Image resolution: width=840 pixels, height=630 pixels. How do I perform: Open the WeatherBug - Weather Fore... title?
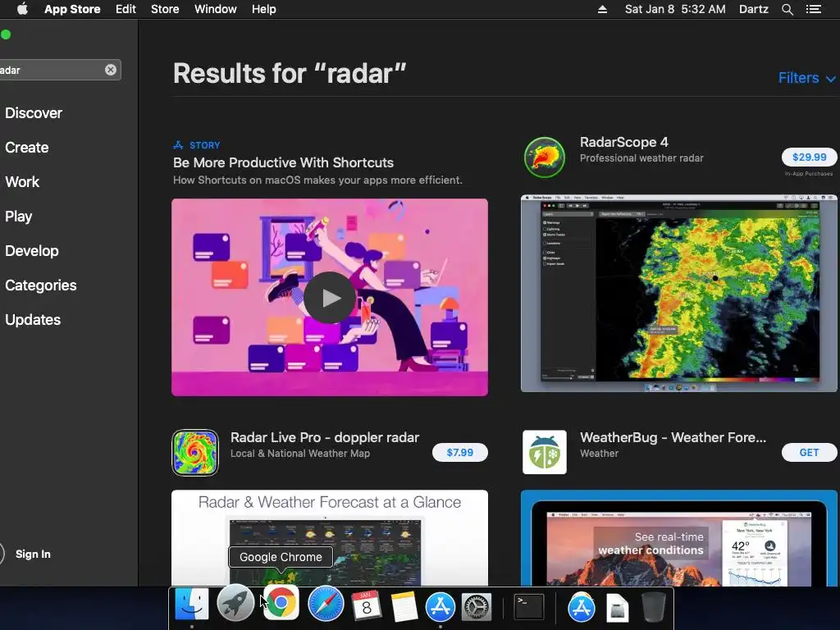tap(673, 437)
